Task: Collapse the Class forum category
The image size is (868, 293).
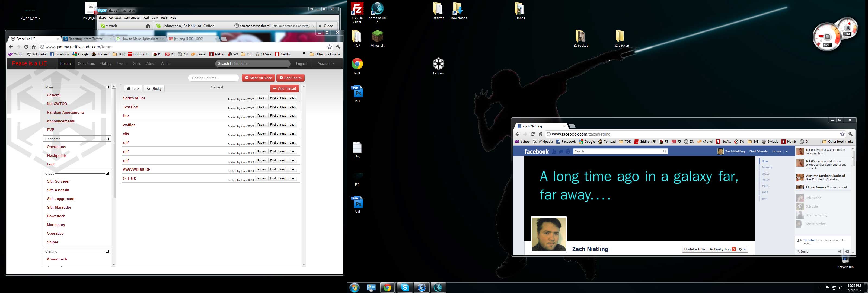Action: click(107, 173)
